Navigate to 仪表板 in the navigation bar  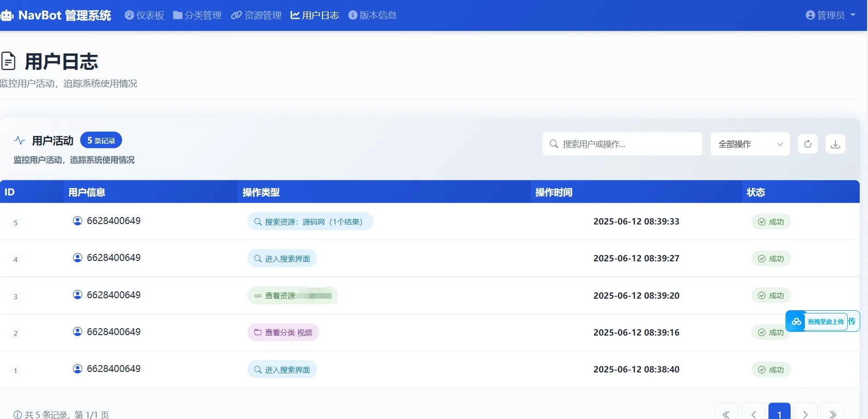click(144, 15)
